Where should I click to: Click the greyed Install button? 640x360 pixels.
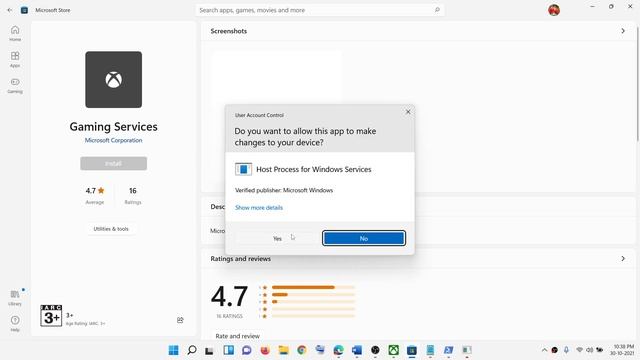click(113, 163)
